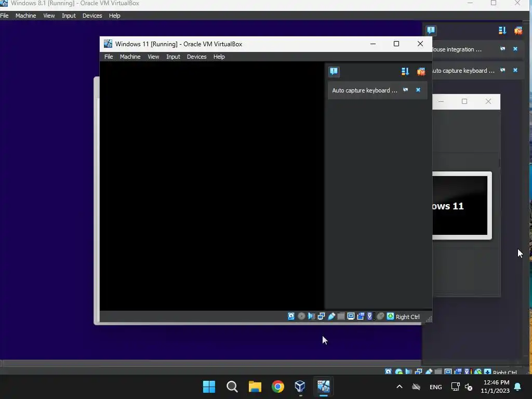Open Help menu in Windows 8.1 VM window
The image size is (532, 399).
[115, 16]
